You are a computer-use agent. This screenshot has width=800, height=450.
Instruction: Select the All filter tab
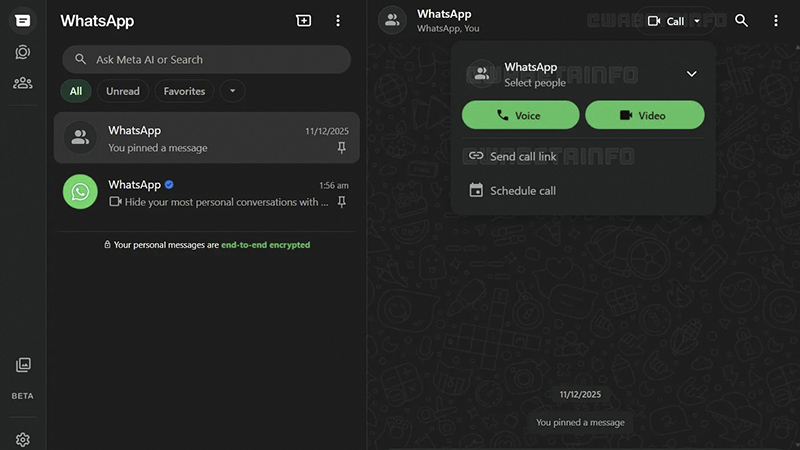point(76,91)
